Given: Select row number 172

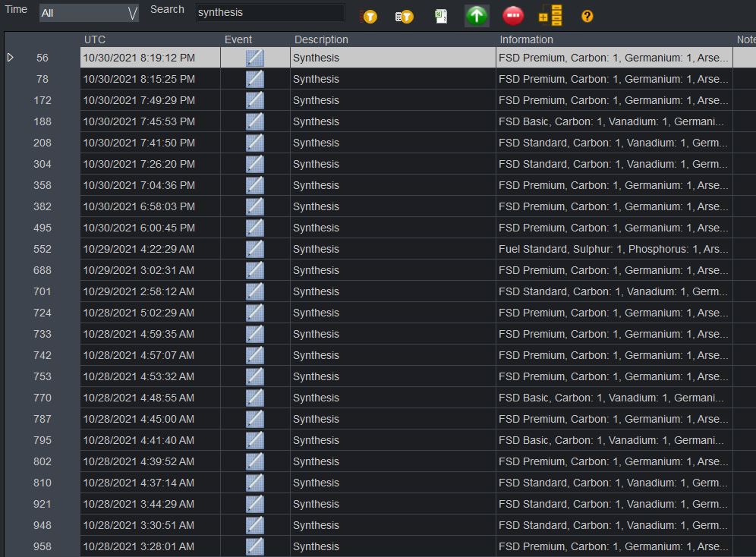Looking at the screenshot, I should pyautogui.click(x=43, y=100).
